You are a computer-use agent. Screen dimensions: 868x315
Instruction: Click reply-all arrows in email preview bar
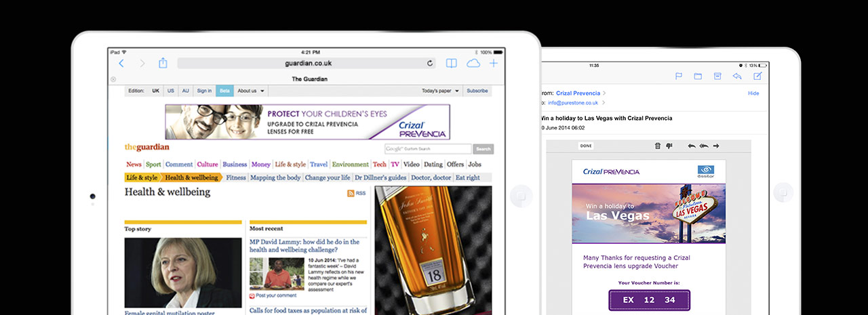click(704, 146)
